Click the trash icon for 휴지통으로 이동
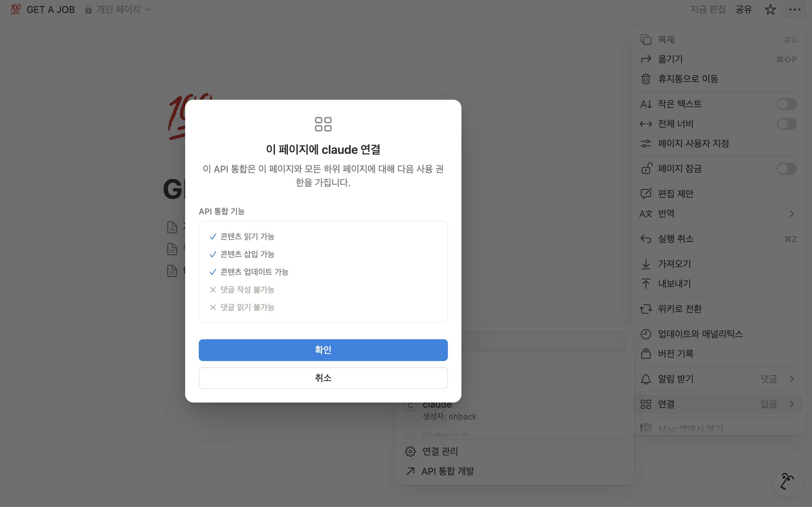The image size is (812, 507). point(646,79)
